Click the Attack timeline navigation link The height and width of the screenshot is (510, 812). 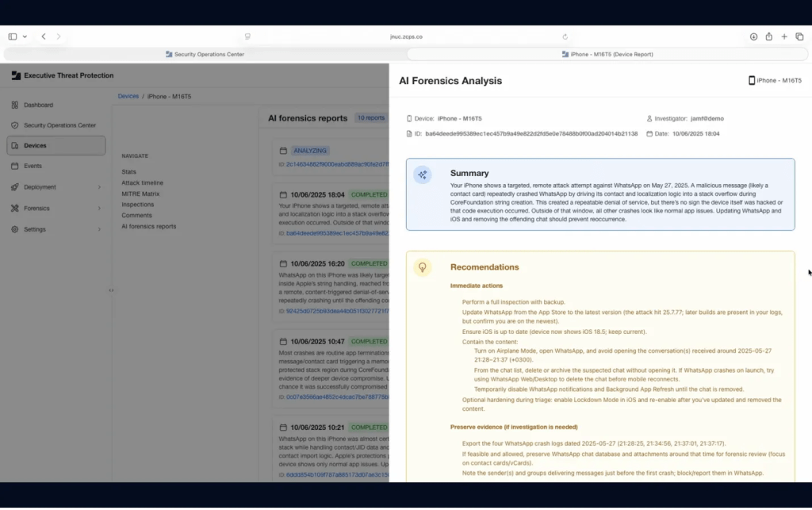pos(142,182)
